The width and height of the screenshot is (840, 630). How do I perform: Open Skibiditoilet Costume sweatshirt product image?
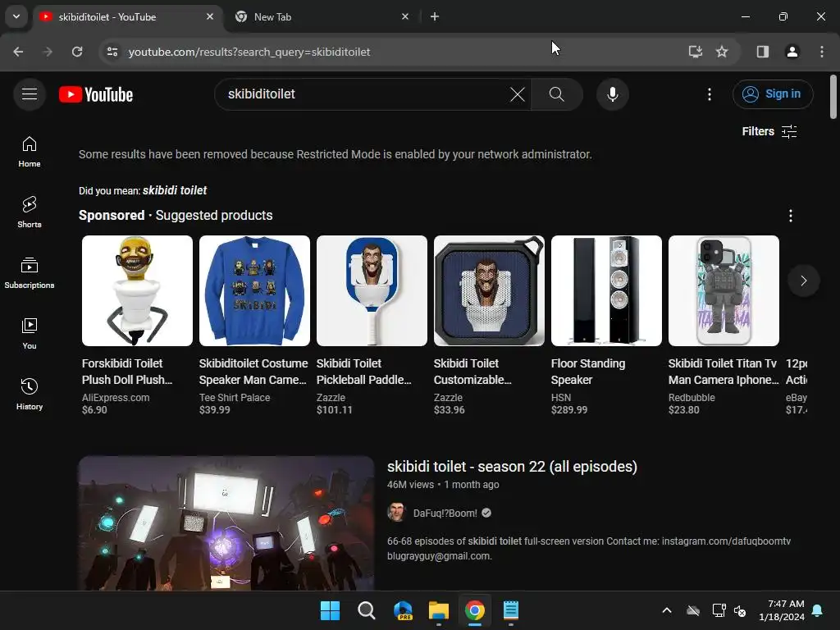tap(254, 291)
